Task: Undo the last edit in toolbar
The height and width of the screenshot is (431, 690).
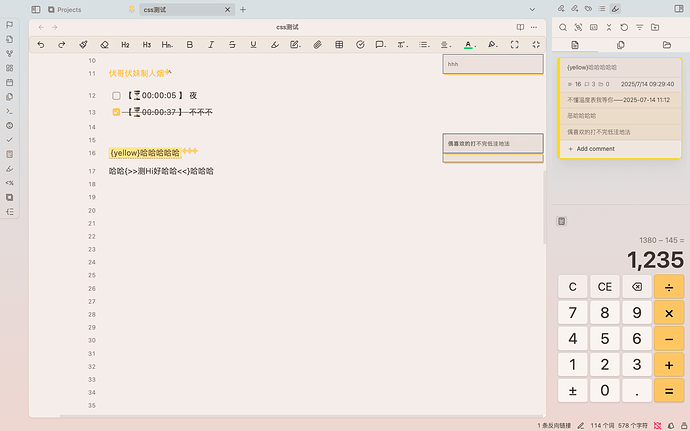Action: (40, 44)
